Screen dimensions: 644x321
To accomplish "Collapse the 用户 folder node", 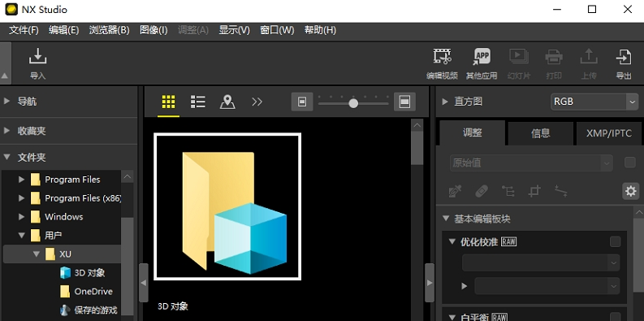I will point(21,235).
